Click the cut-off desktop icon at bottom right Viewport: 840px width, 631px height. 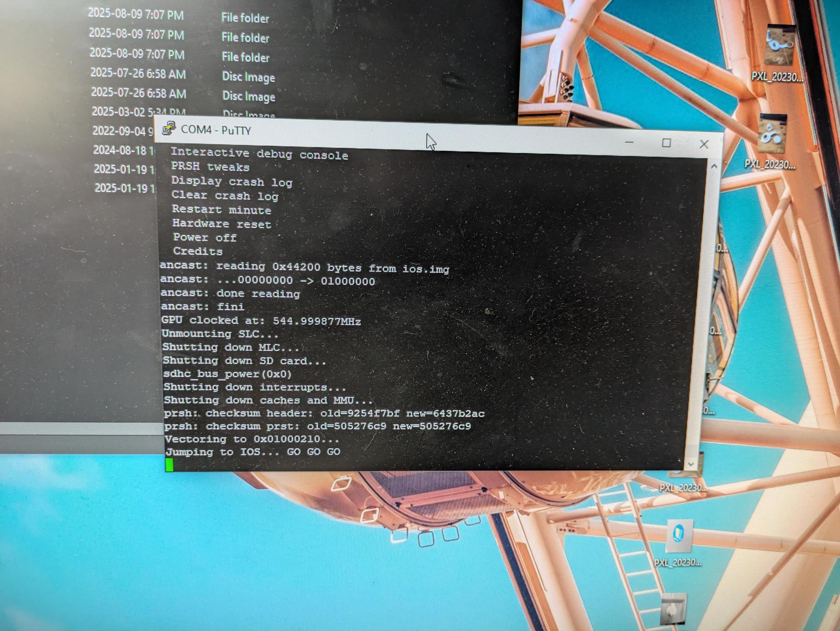[x=673, y=611]
